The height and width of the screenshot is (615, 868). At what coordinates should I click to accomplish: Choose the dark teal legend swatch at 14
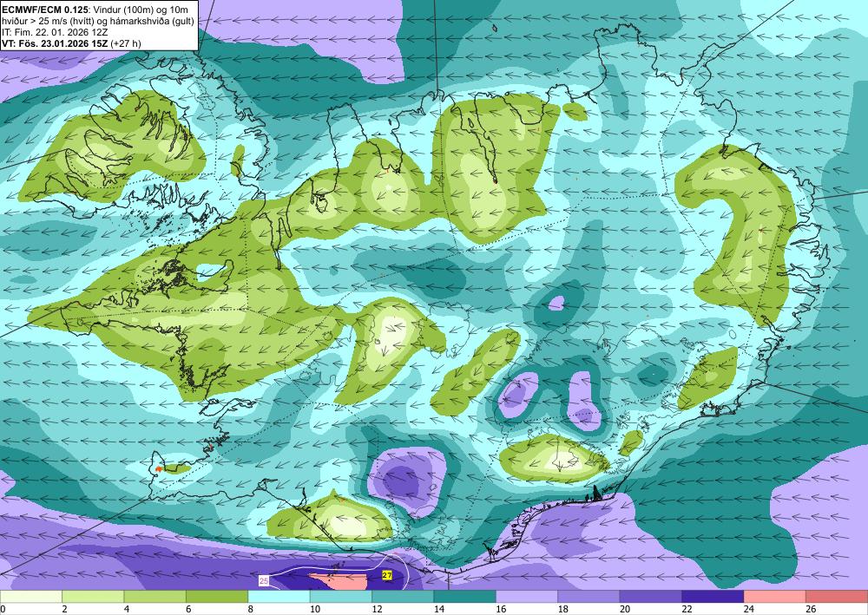pos(465,597)
